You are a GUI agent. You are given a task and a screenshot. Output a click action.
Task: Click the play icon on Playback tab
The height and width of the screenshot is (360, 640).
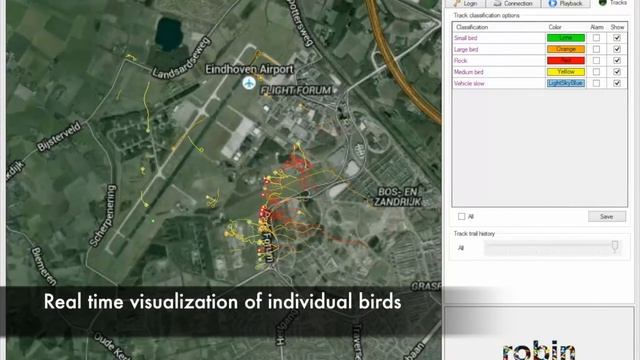pyautogui.click(x=553, y=3)
